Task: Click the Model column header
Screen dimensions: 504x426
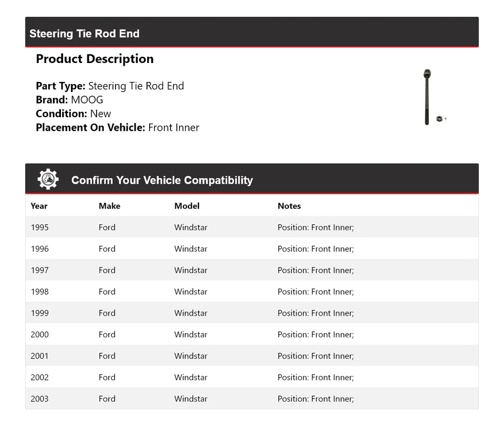Action: (187, 206)
